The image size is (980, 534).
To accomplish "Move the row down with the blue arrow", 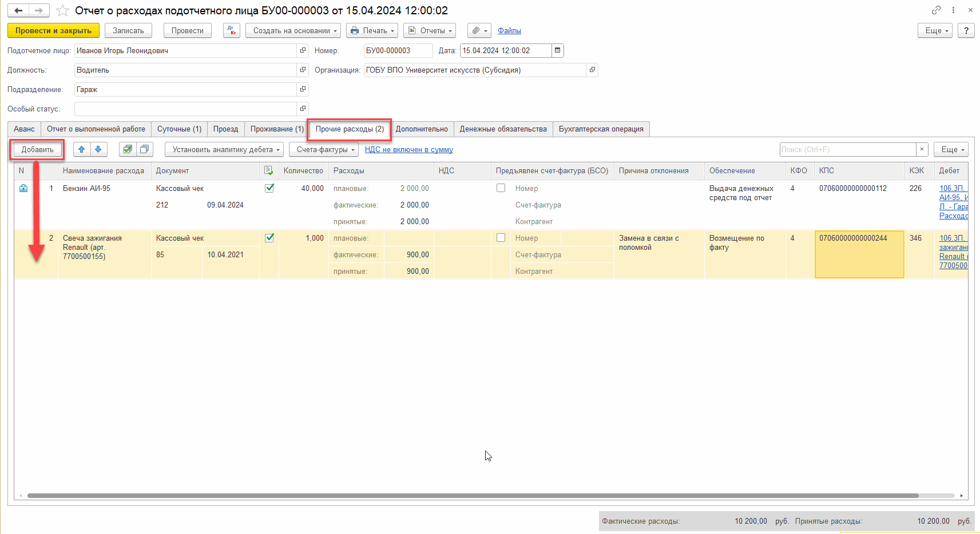I will (x=98, y=149).
